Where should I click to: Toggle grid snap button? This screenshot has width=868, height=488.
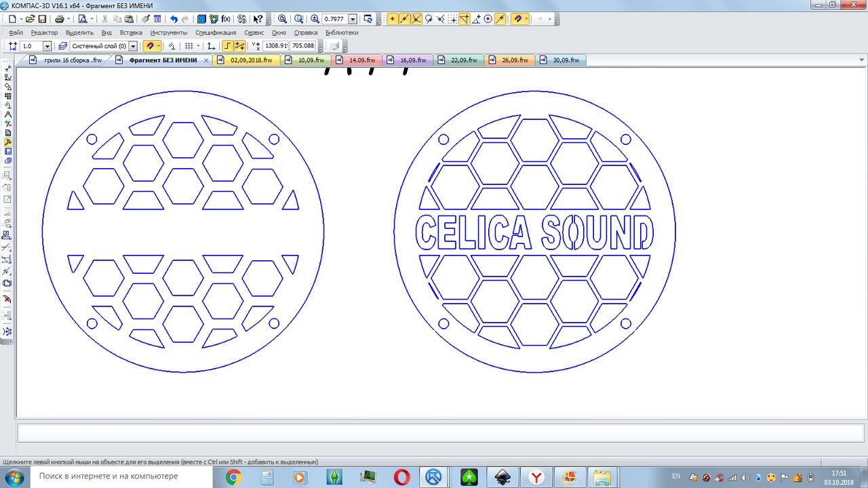click(x=452, y=19)
